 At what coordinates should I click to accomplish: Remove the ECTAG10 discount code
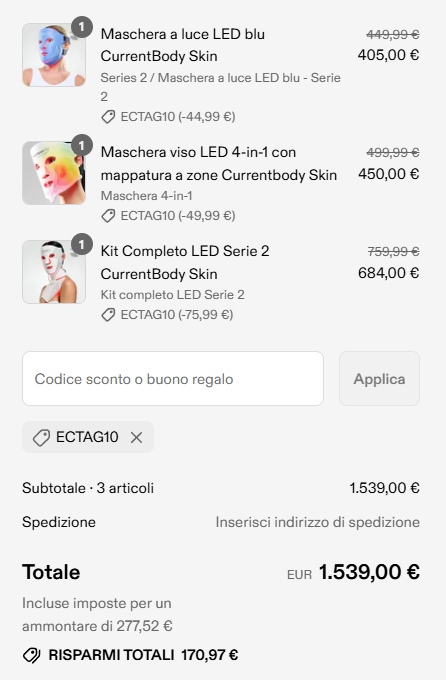pos(137,438)
